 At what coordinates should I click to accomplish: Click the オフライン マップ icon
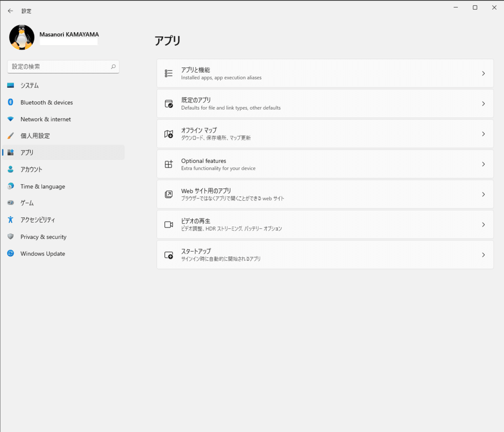point(168,134)
